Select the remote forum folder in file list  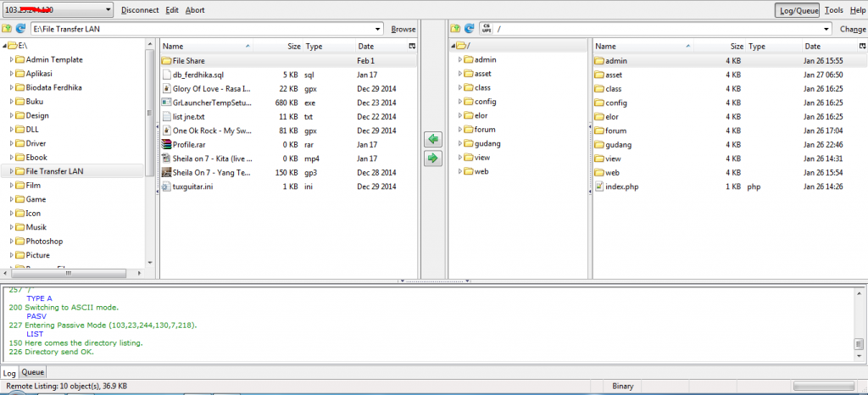point(730,131)
